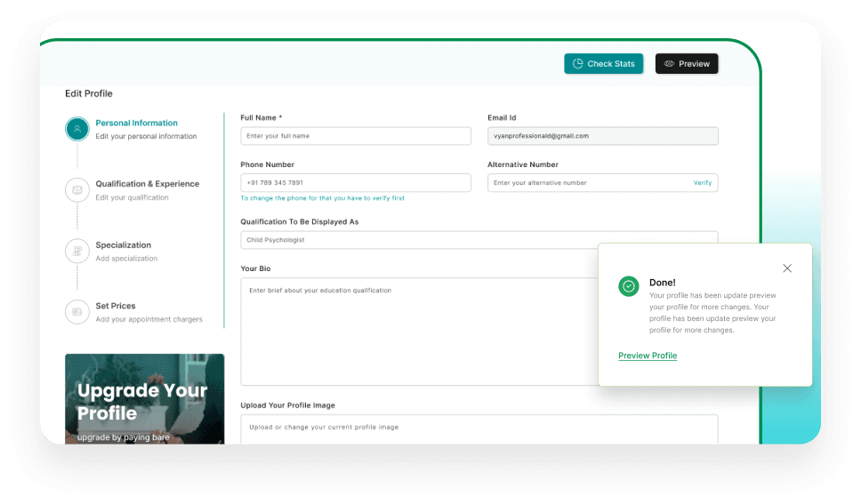Viewport: 861px width, 504px height.
Task: Focus the Full Name input field
Action: point(356,136)
